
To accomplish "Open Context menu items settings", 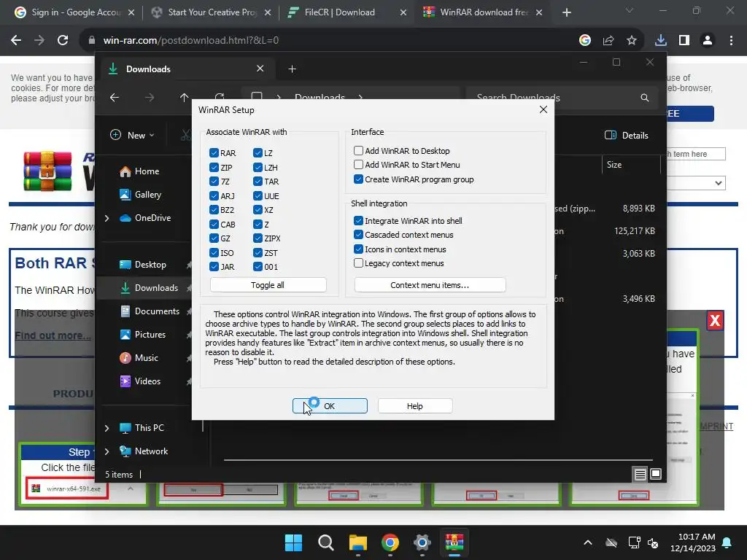I will [430, 285].
